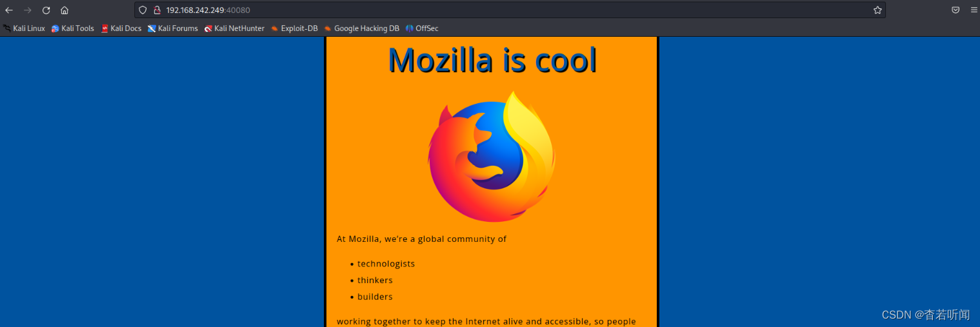Open the OffSec bookmark

pyautogui.click(x=422, y=28)
